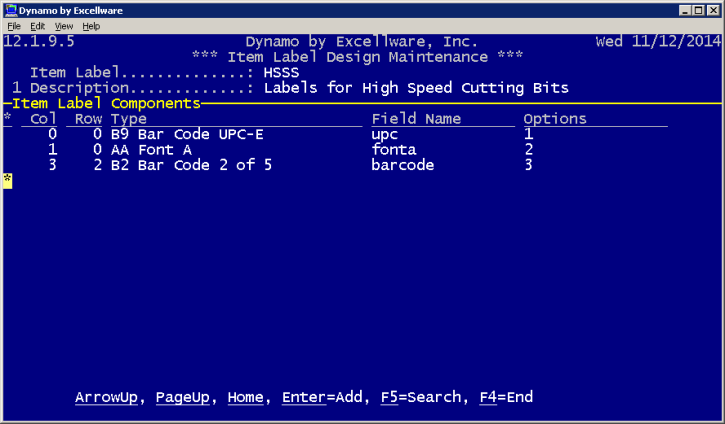Open the Help menu
The width and height of the screenshot is (725, 424).
[91, 26]
